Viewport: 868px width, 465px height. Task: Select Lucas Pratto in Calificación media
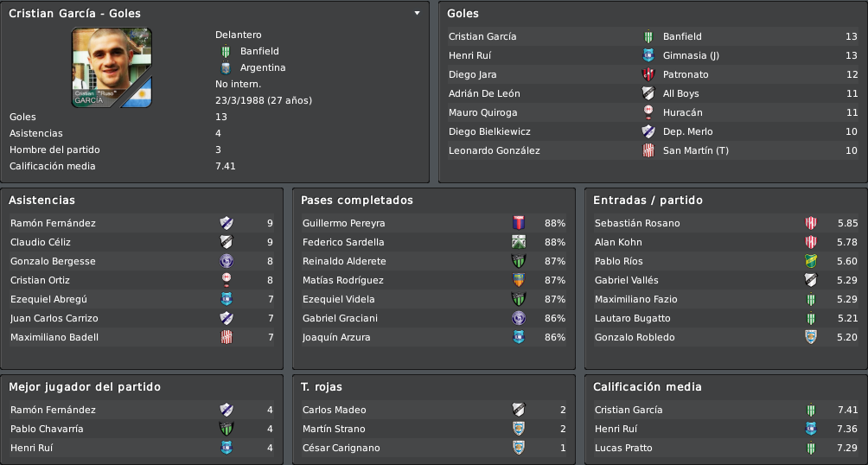[623, 448]
